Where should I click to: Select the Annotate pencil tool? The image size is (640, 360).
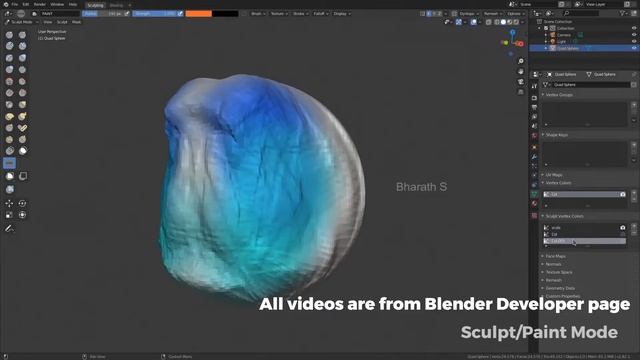(9, 229)
